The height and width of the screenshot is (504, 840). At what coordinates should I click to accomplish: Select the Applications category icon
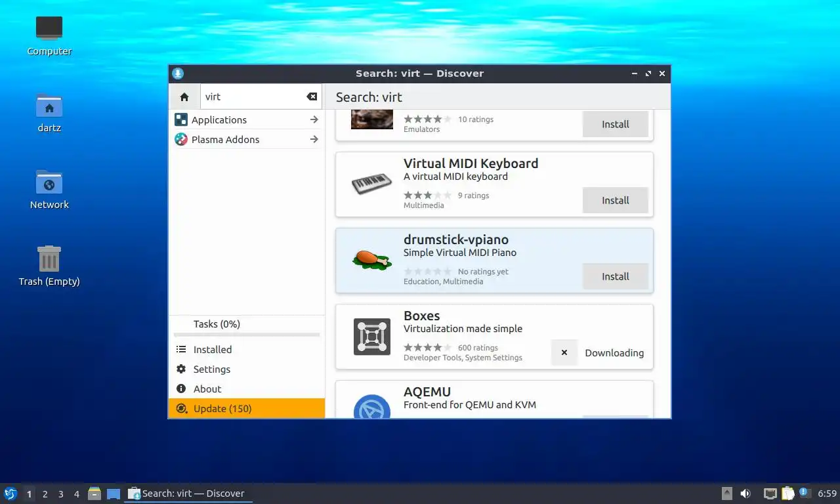(181, 119)
